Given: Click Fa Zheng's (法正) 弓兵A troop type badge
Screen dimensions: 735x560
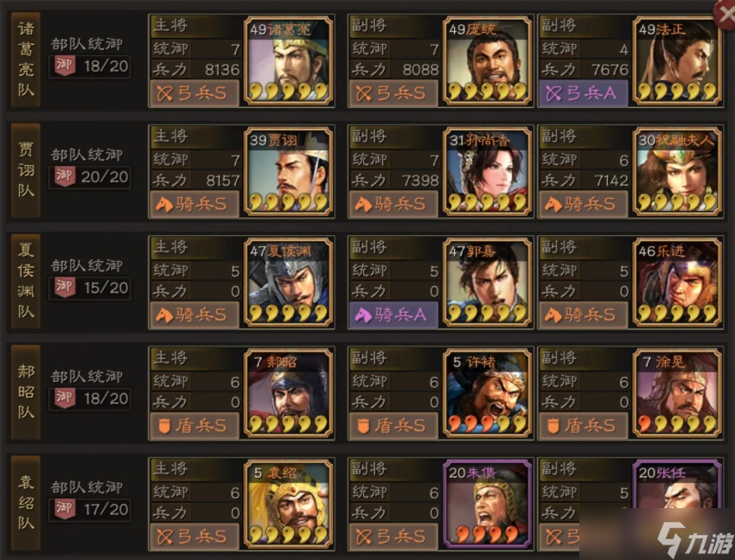Looking at the screenshot, I should click(584, 93).
